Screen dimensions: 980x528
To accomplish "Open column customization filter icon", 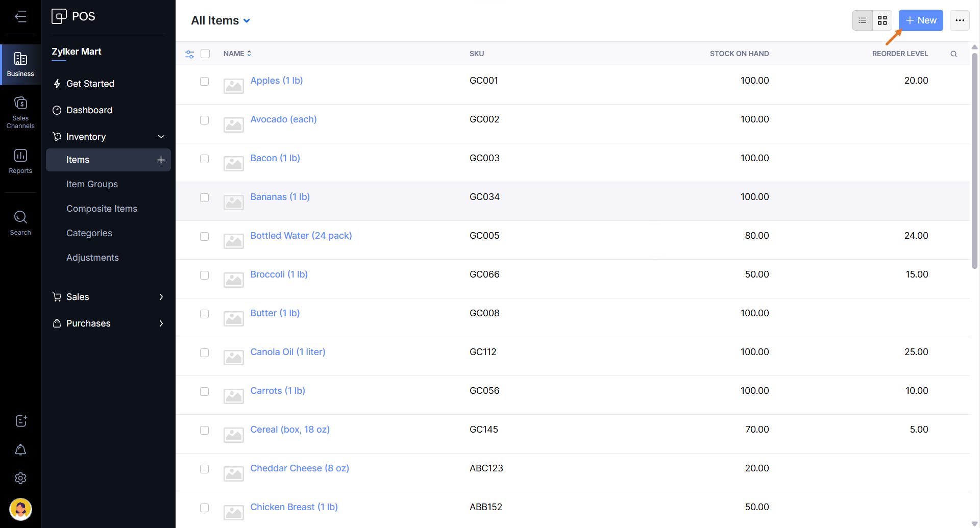I will pyautogui.click(x=189, y=54).
